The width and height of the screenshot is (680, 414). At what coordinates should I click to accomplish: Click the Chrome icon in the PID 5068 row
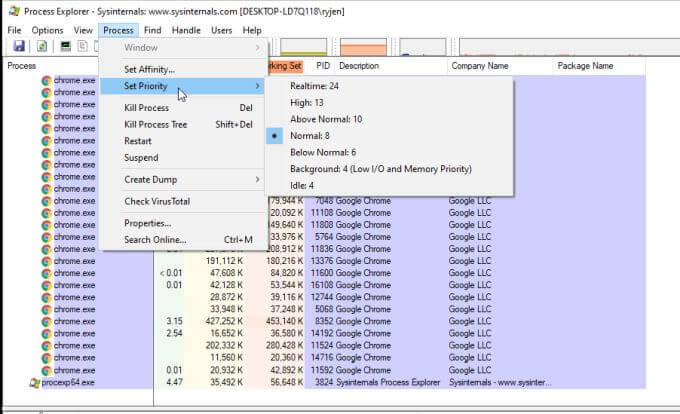[46, 310]
